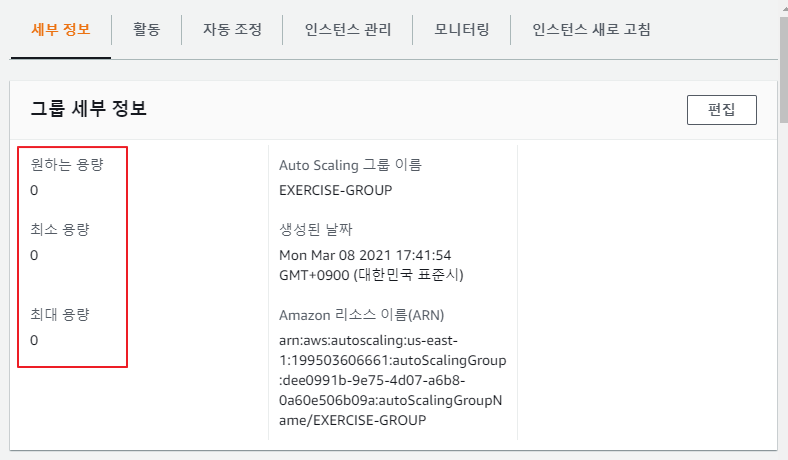Select the arn:aws:autoscaling ARN value
This screenshot has height=460, width=788.
click(392, 381)
